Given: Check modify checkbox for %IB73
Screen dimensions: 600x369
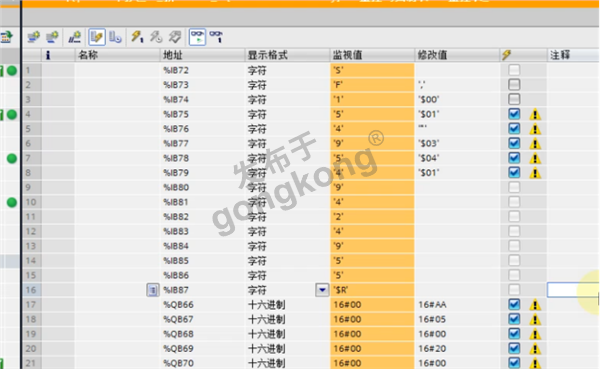Looking at the screenshot, I should [514, 85].
